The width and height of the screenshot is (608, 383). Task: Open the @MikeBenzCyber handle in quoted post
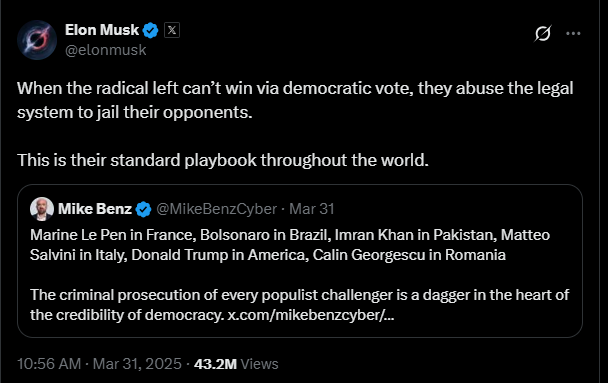pos(216,209)
